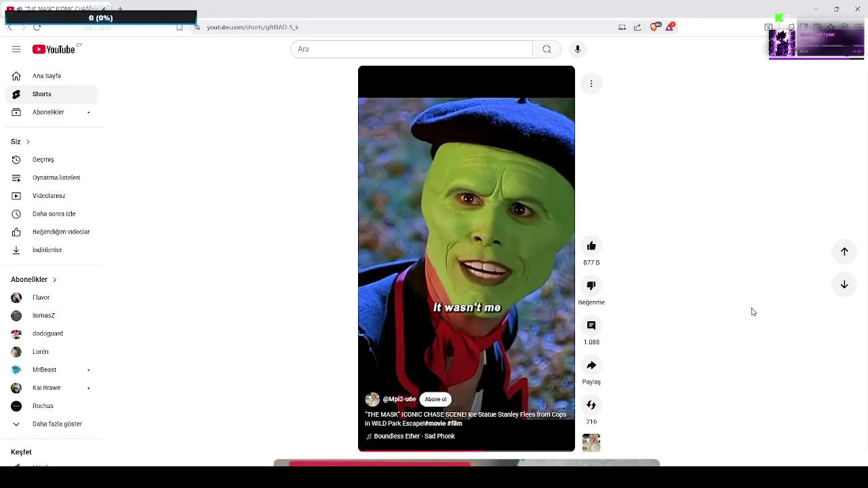Dislike the Short with Beğenme icon
This screenshot has height=488, width=868.
pos(591,285)
